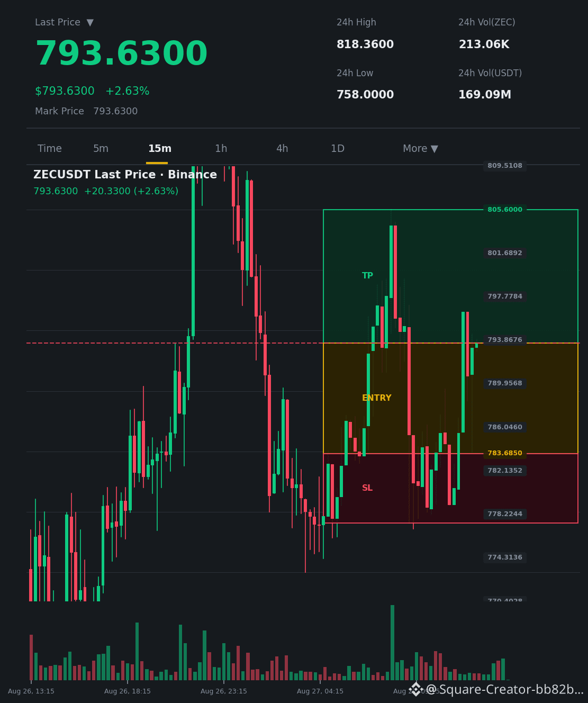The height and width of the screenshot is (703, 588).
Task: Click the Aug 26, 18:15 time label
Action: (128, 691)
